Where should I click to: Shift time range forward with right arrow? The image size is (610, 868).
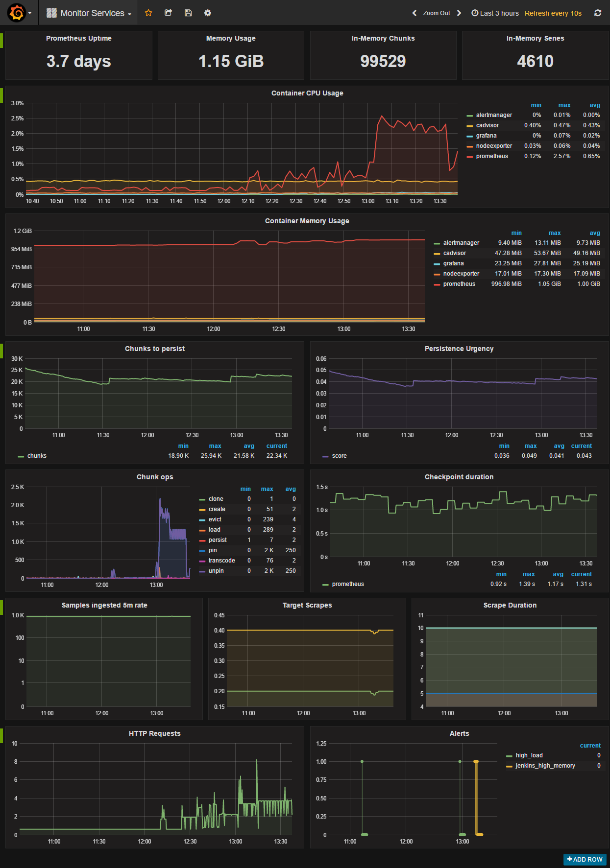[459, 13]
